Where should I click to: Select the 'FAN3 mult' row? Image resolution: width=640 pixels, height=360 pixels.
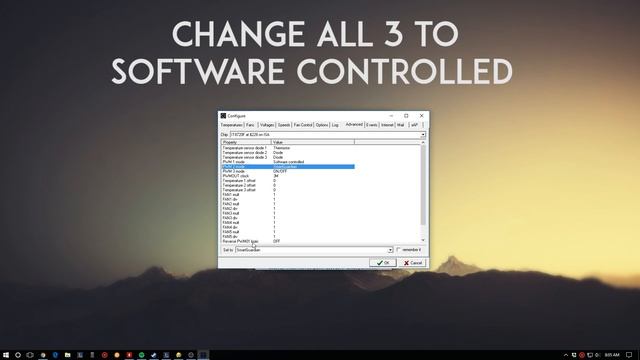tap(288, 213)
